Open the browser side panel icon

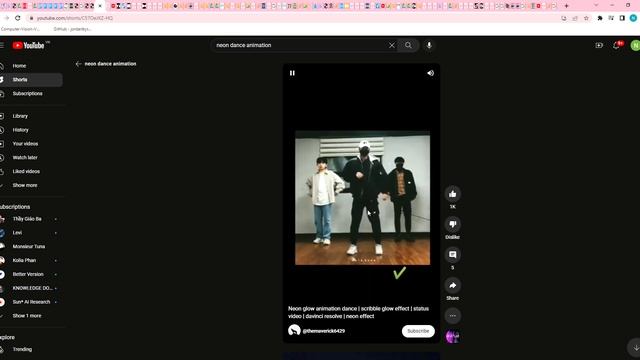point(622,18)
